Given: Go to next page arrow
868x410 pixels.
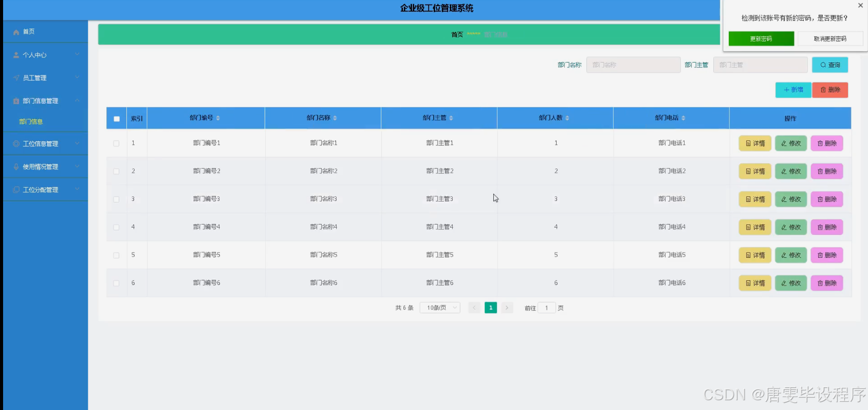Looking at the screenshot, I should pos(507,308).
